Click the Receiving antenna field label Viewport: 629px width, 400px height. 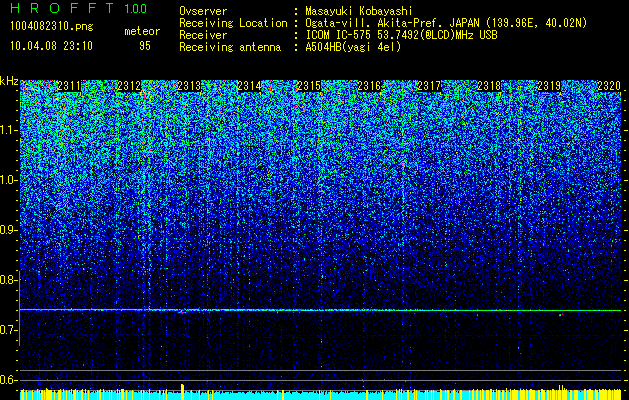point(230,47)
